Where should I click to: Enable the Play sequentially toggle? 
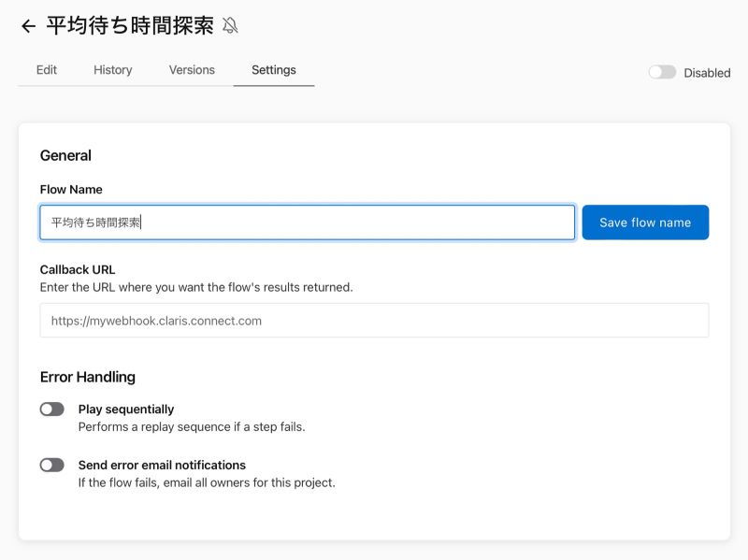(52, 409)
